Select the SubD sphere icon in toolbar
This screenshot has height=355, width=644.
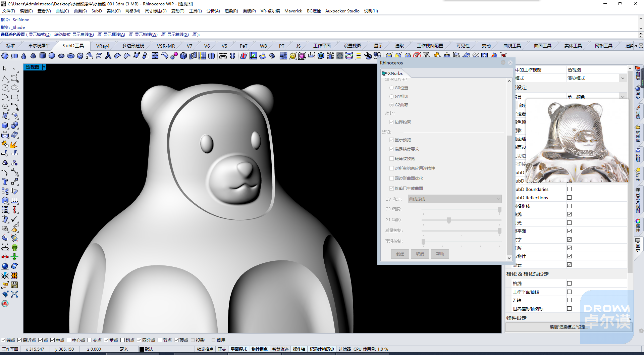(52, 56)
